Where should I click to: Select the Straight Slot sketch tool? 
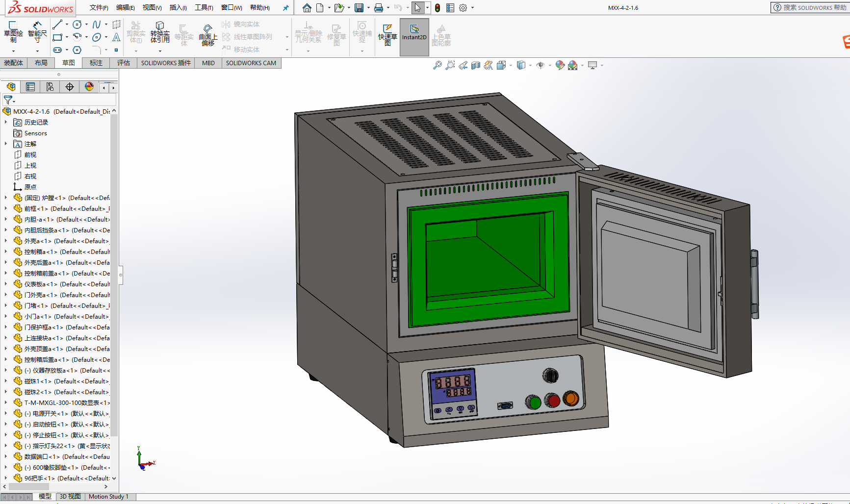pos(57,50)
